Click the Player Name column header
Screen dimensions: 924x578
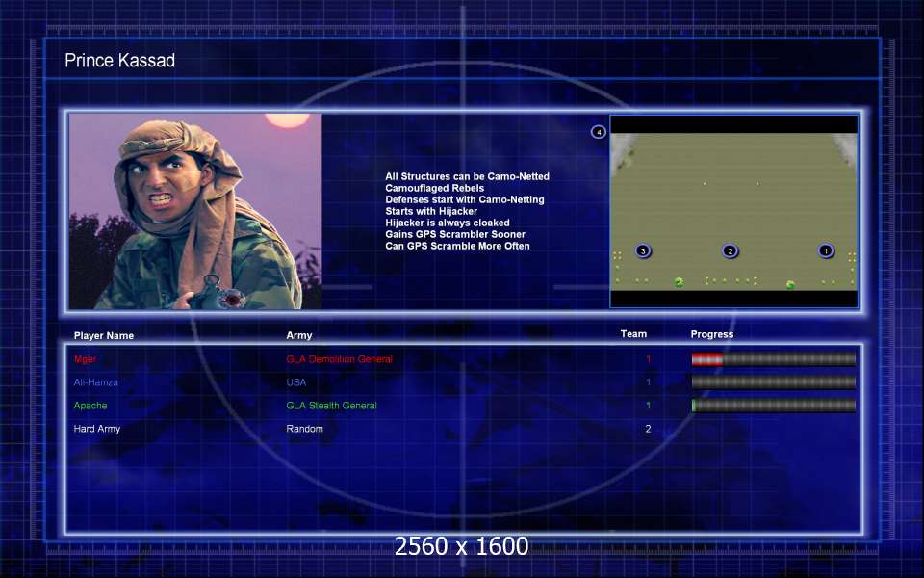pos(104,335)
